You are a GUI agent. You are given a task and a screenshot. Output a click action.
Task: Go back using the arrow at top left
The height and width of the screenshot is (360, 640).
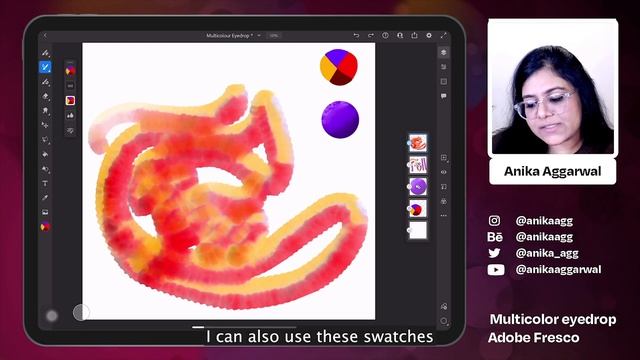[45, 36]
